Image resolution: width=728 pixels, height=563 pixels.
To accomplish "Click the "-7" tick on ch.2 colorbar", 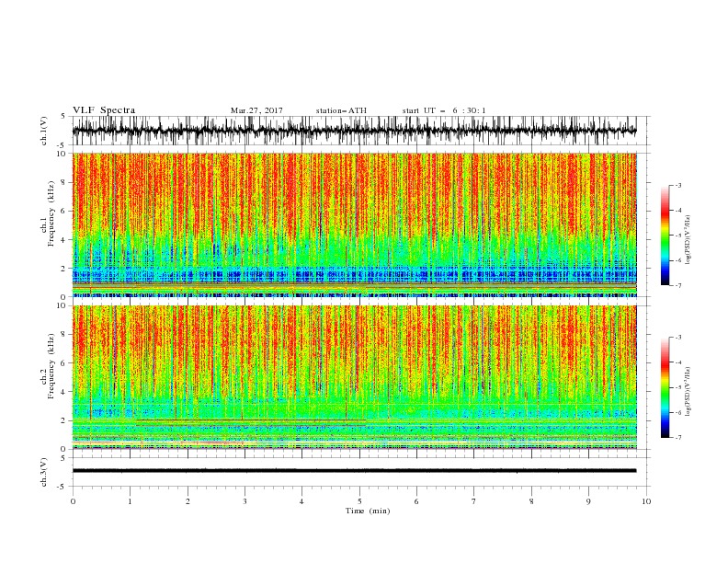I will tap(677, 437).
